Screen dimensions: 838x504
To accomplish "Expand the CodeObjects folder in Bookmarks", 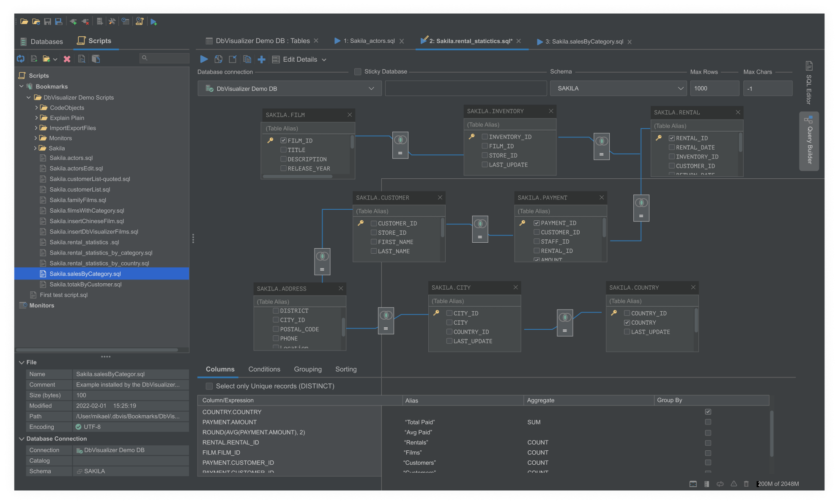I will tap(36, 107).
